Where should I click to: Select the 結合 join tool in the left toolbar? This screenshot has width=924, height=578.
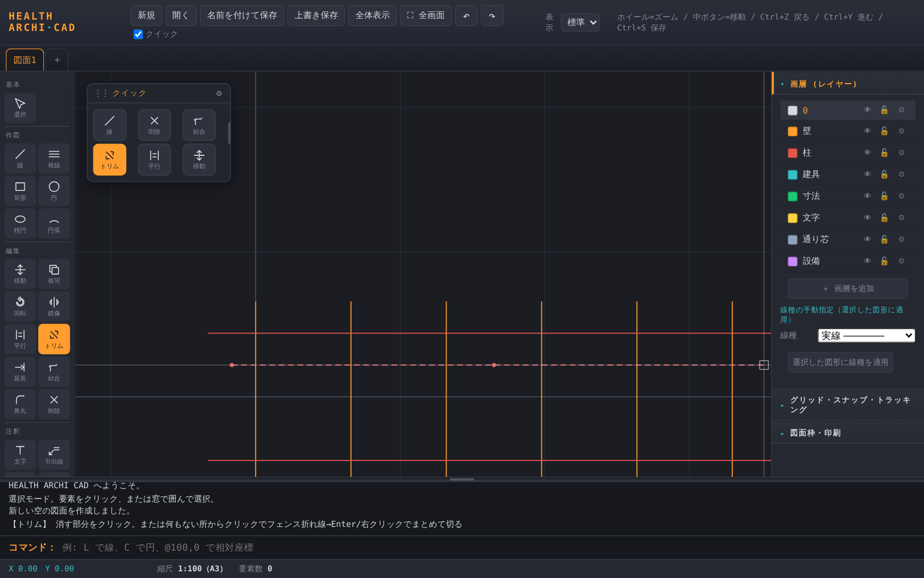(54, 371)
